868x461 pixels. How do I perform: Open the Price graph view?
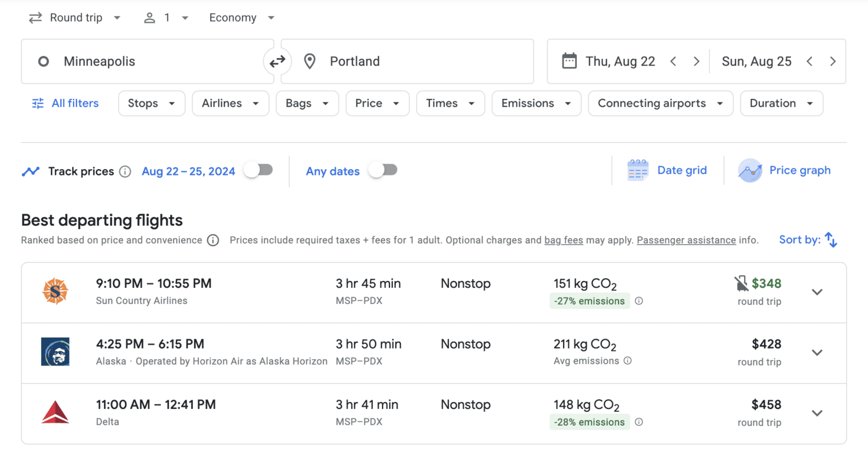[785, 170]
